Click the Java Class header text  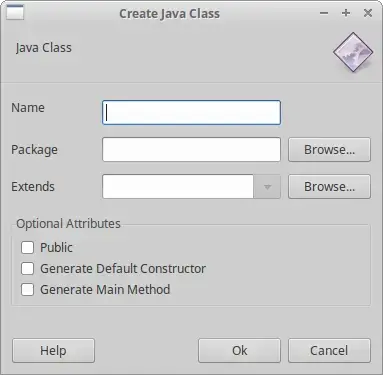[44, 48]
